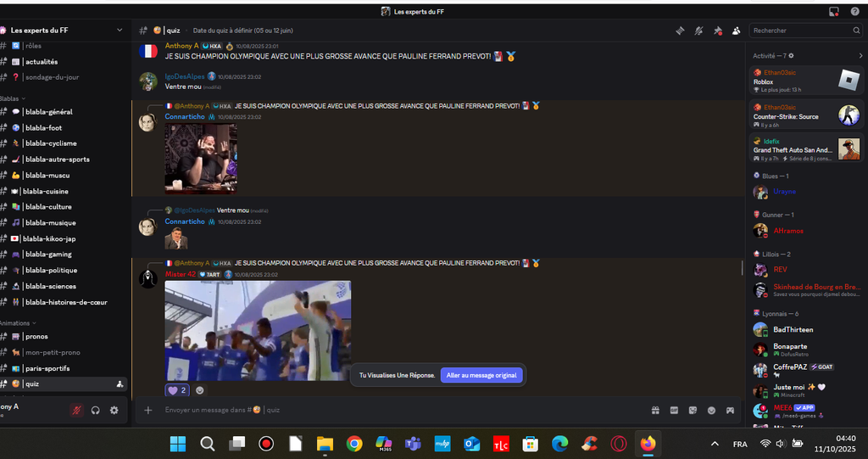Screen dimensions: 868x459
Task: Open the gift icon in message bar
Action: point(655,411)
